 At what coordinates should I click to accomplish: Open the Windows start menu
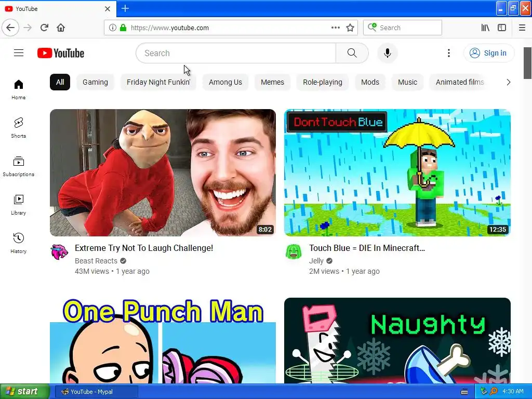click(24, 392)
